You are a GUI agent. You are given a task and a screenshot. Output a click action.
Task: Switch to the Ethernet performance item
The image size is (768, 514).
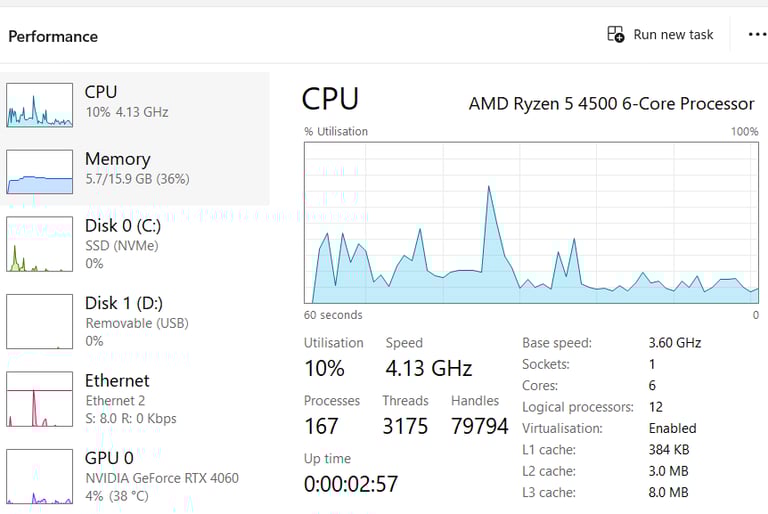[135, 399]
